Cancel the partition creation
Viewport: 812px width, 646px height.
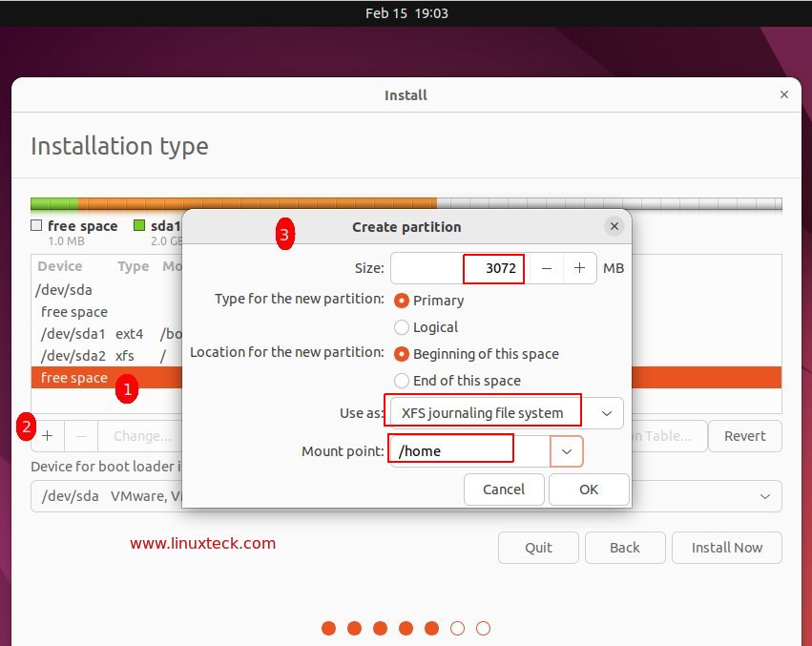click(x=504, y=489)
